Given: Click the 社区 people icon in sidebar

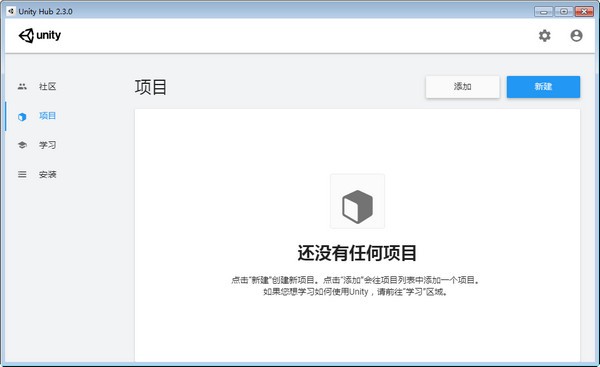Looking at the screenshot, I should 22,86.
